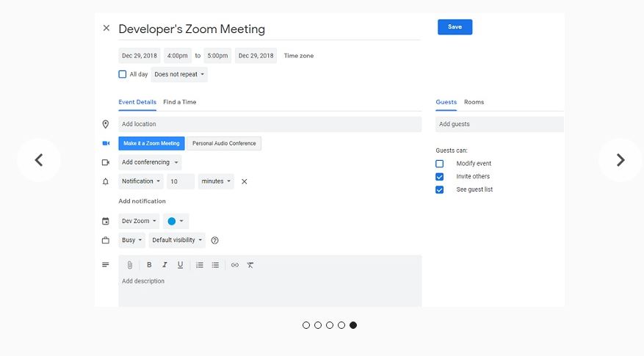
Task: Select the fifth filled carousel dot
Action: tap(353, 325)
